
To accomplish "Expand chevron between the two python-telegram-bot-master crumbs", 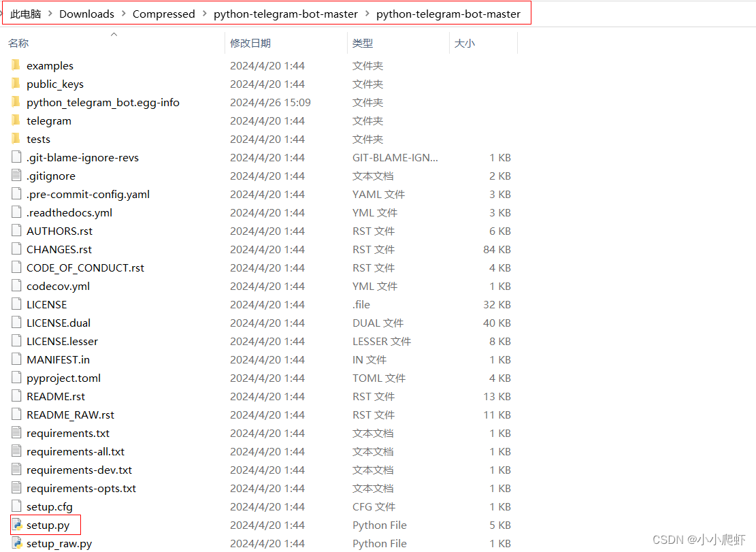I will [x=367, y=14].
